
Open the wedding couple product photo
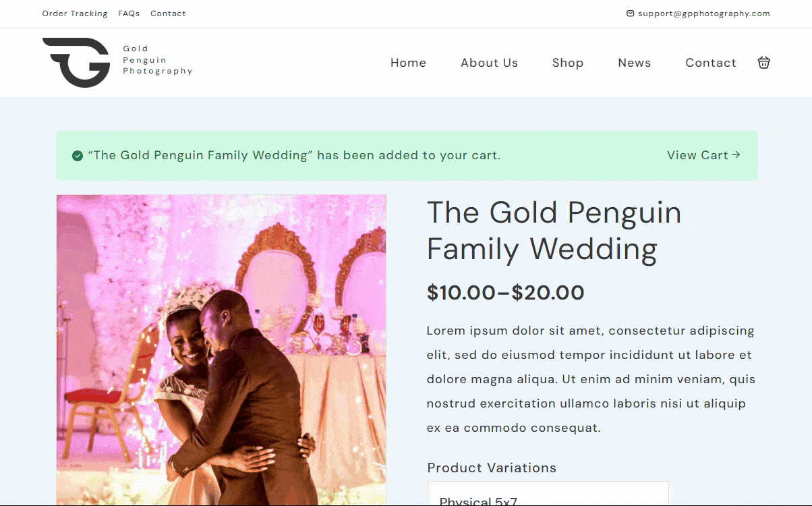click(x=221, y=349)
